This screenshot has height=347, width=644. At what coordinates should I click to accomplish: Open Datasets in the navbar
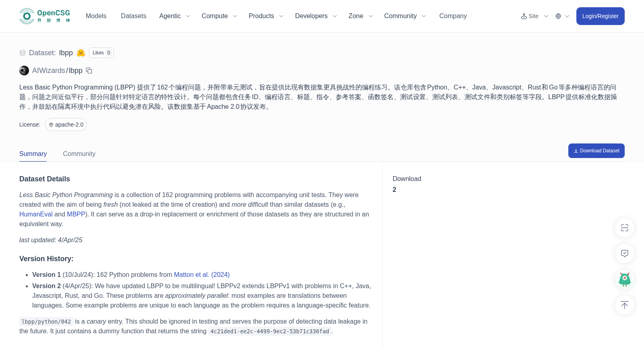point(134,16)
